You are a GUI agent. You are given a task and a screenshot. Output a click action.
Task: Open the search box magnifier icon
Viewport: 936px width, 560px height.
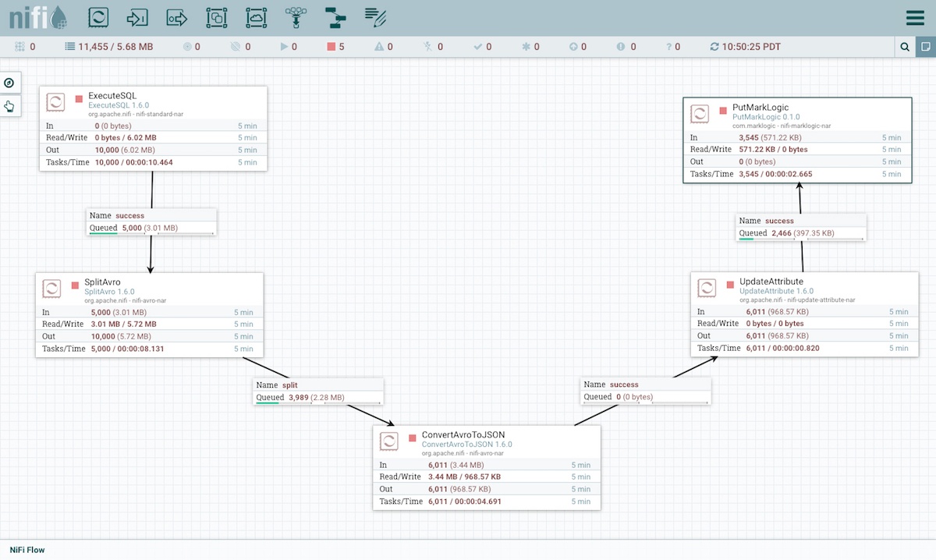tap(905, 47)
